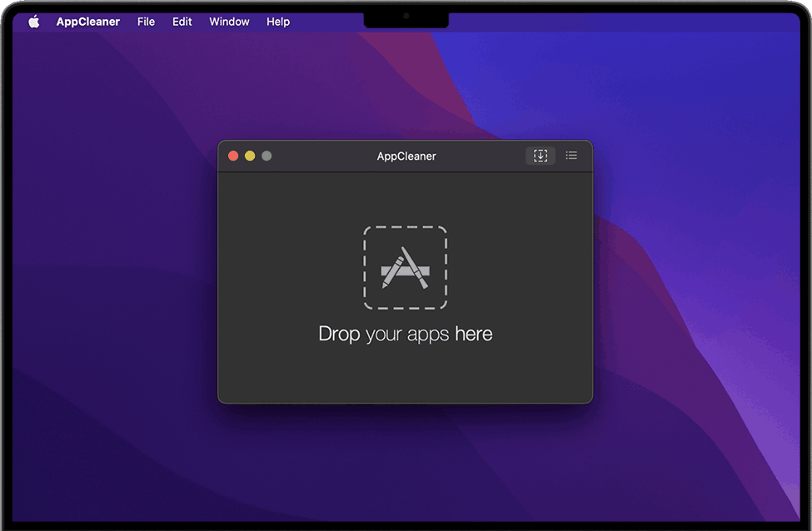The width and height of the screenshot is (812, 531).
Task: Open the File menu
Action: [146, 21]
